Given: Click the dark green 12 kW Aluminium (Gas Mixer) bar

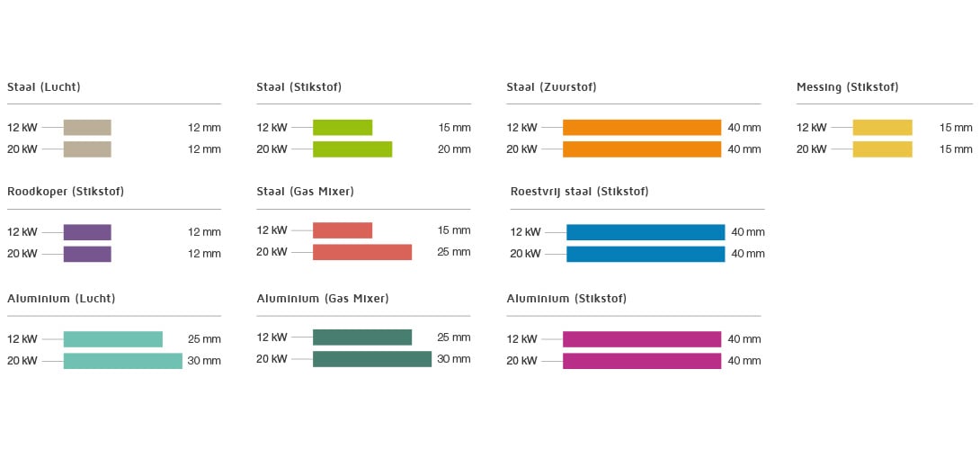Looking at the screenshot, I should point(361,337).
